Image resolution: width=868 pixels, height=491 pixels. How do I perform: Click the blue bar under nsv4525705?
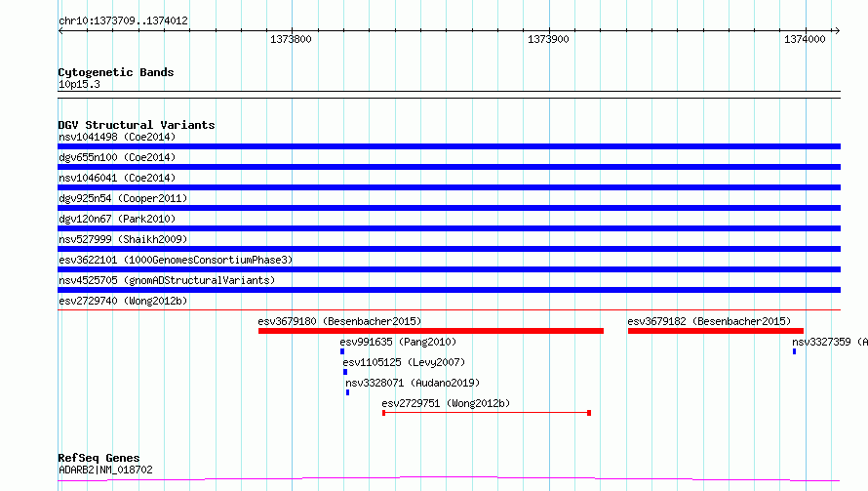(x=449, y=290)
